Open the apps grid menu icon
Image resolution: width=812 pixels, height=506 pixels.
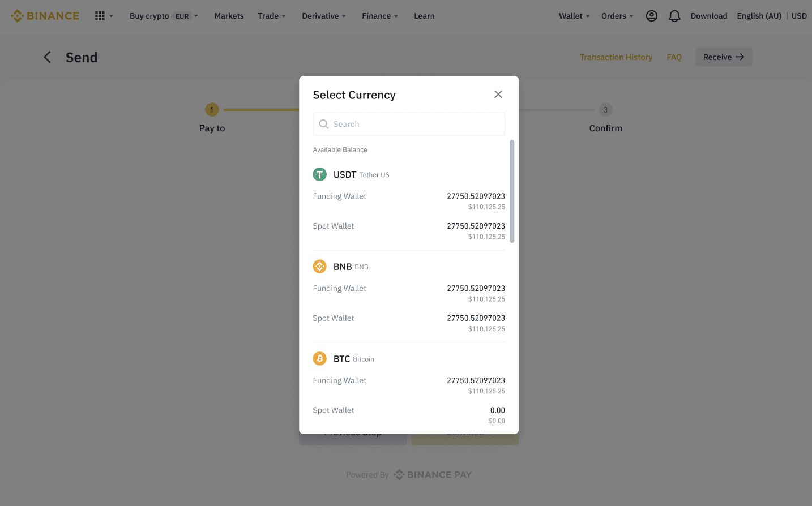[x=100, y=16]
